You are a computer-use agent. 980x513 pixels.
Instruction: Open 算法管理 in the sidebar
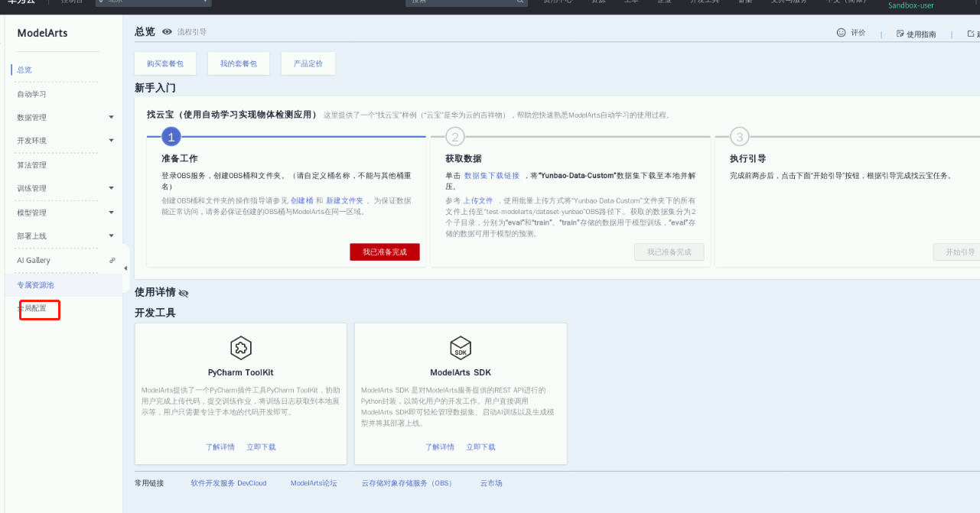32,165
